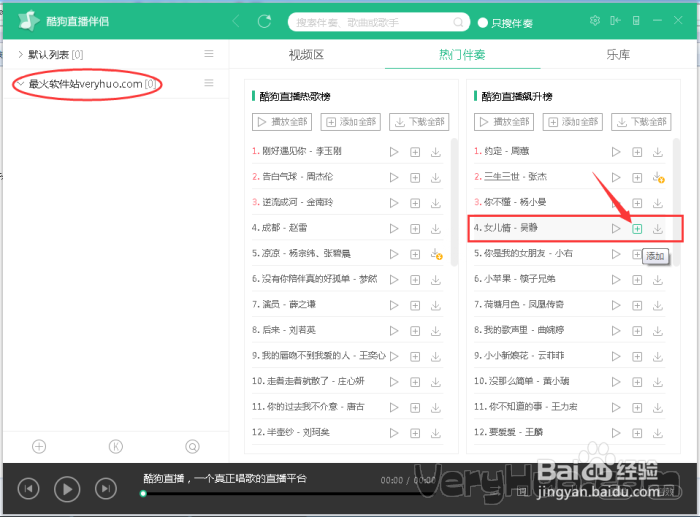Click the back navigation arrow
700x517 pixels.
[236, 21]
